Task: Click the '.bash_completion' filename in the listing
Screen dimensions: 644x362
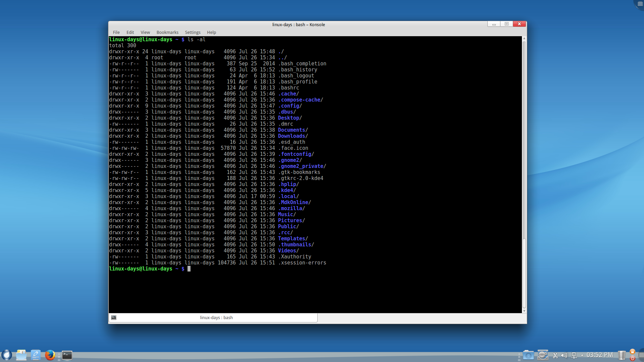Action: pyautogui.click(x=302, y=64)
